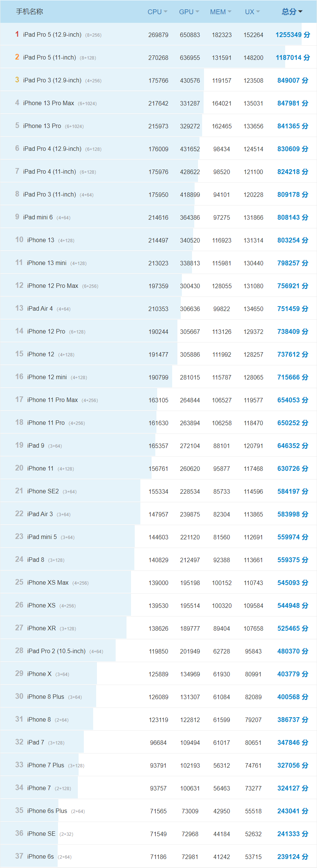
Task: Click the 手机名称 column header
Action: coord(30,12)
